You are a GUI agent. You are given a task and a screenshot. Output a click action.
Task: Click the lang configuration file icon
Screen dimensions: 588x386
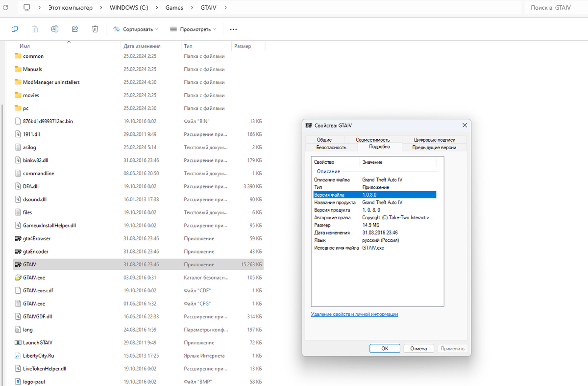coord(18,330)
